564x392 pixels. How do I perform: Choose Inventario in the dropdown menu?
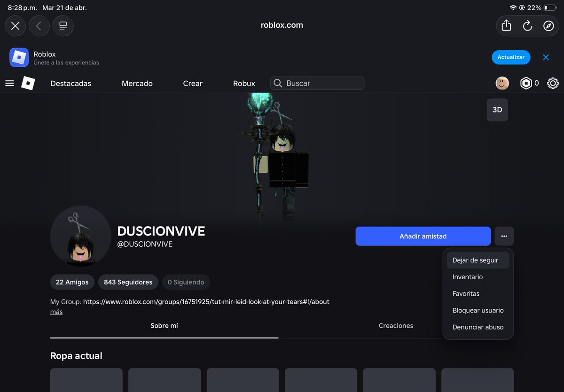478,277
